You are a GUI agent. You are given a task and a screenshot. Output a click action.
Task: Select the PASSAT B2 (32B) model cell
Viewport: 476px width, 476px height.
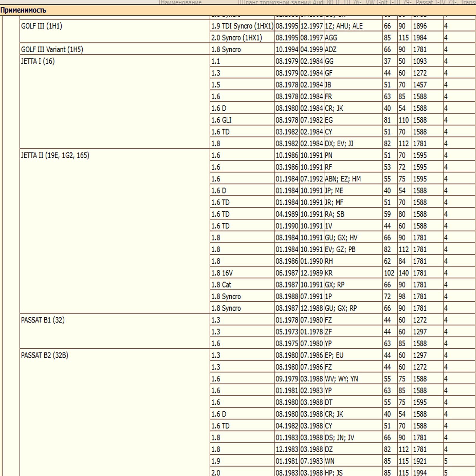115,412
